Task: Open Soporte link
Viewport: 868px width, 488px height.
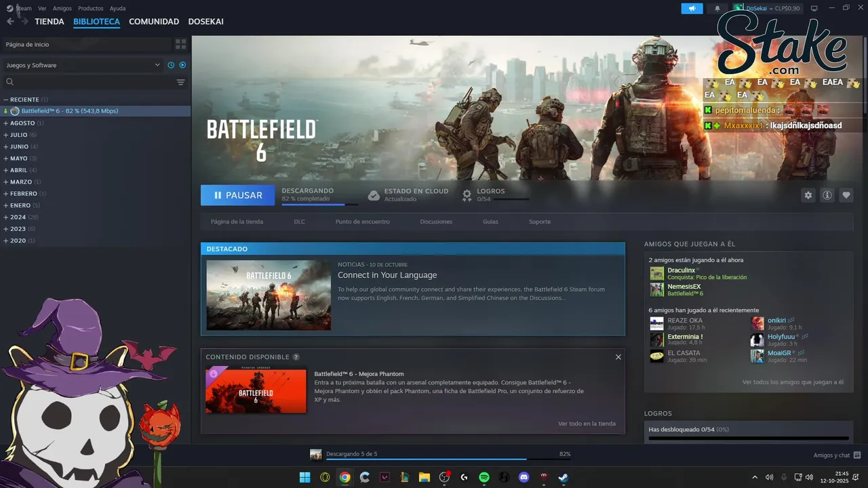Action: tap(540, 222)
